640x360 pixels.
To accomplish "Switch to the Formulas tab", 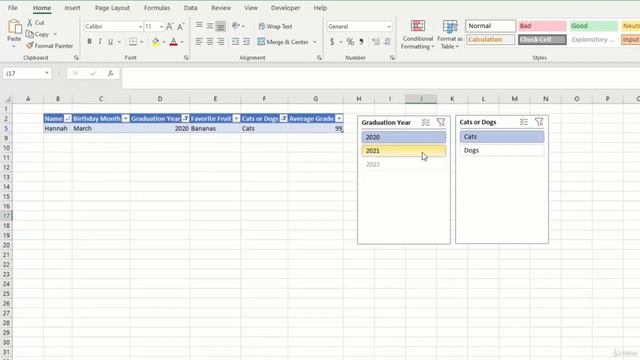I will coord(157,8).
